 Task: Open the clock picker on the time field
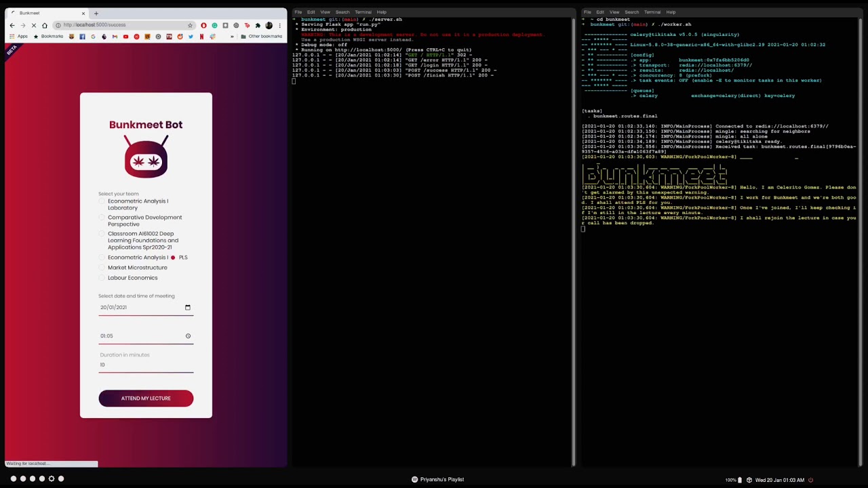click(x=188, y=335)
